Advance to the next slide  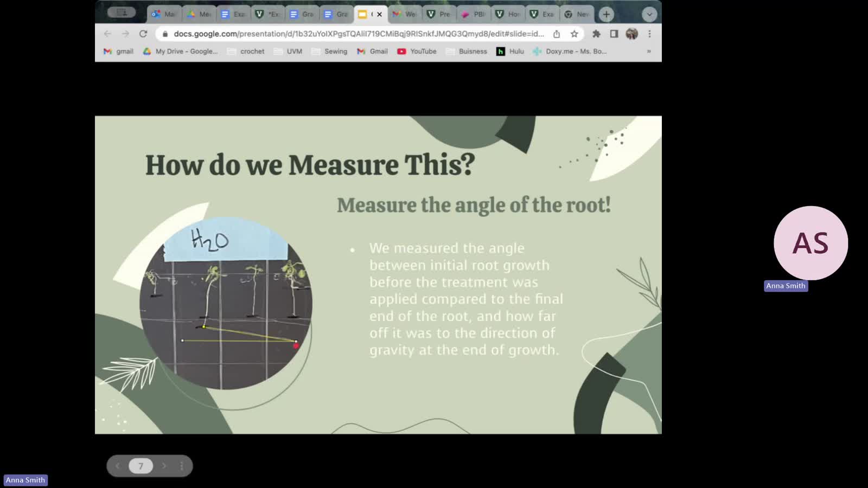(x=164, y=466)
